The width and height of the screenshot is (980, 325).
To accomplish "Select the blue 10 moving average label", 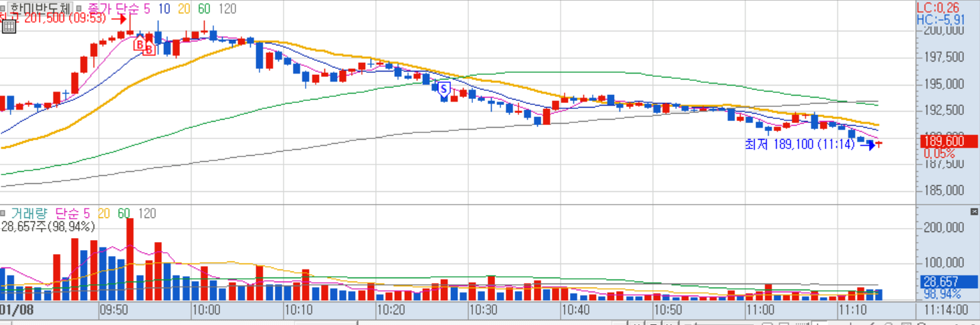I will [165, 8].
